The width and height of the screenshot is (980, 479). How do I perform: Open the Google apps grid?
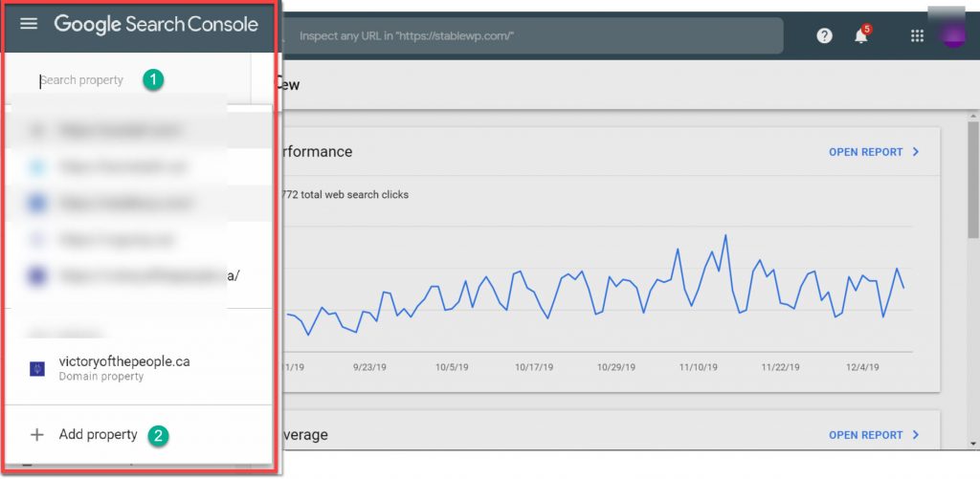pos(917,36)
